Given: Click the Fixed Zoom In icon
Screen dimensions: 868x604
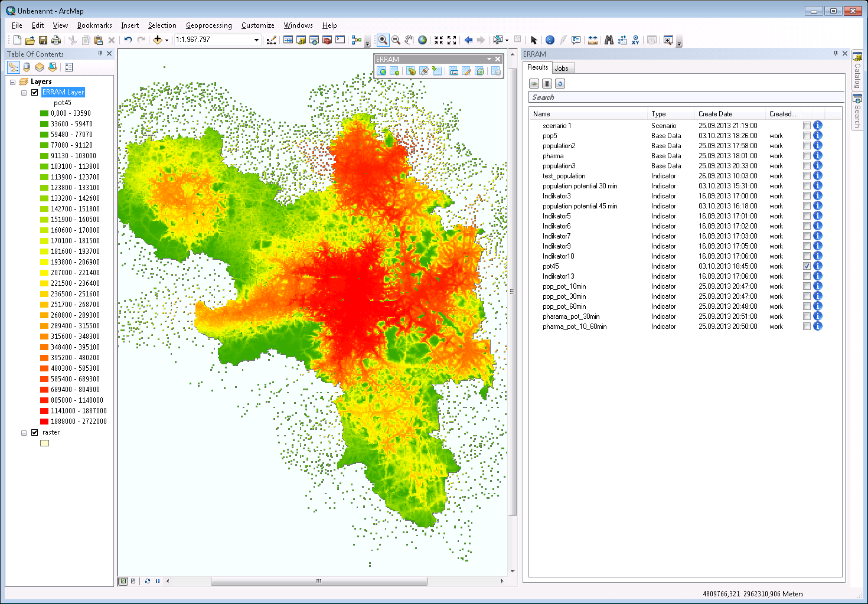Looking at the screenshot, I should click(439, 40).
